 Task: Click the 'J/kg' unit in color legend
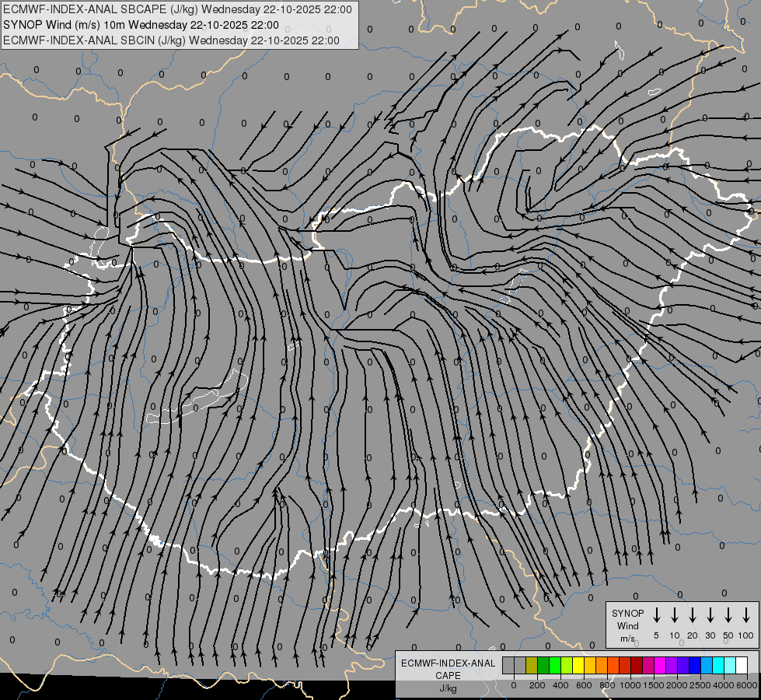point(448,688)
